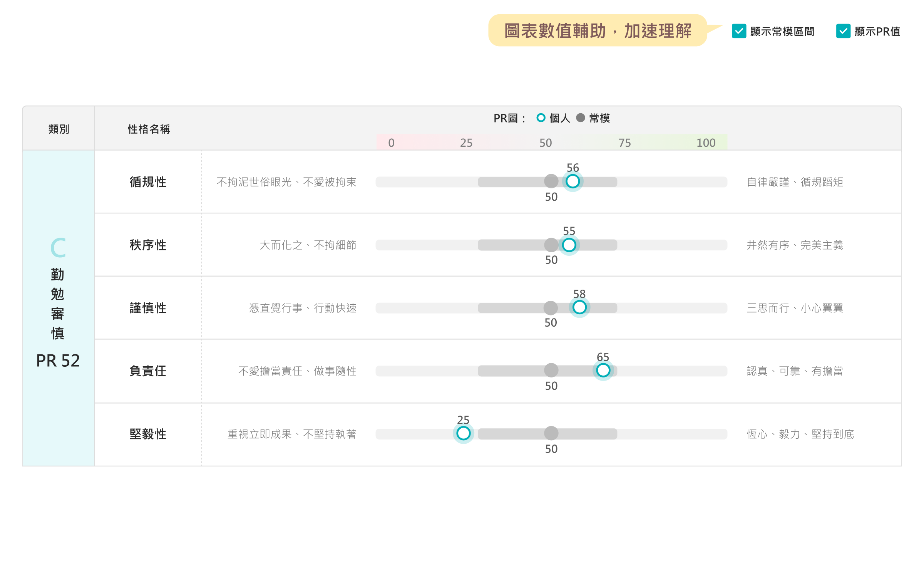Click the 秩序性 personal marker at 55
The image size is (924, 572).
pos(569,245)
